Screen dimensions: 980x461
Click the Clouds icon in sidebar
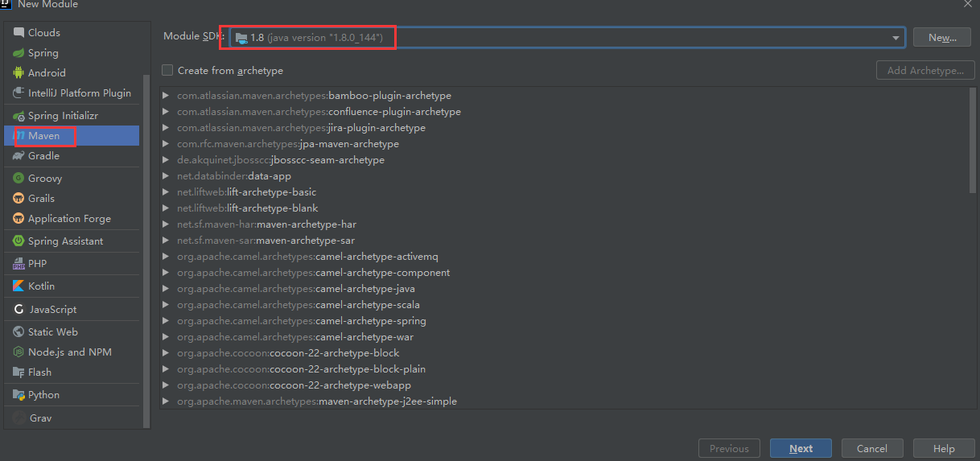tap(19, 33)
